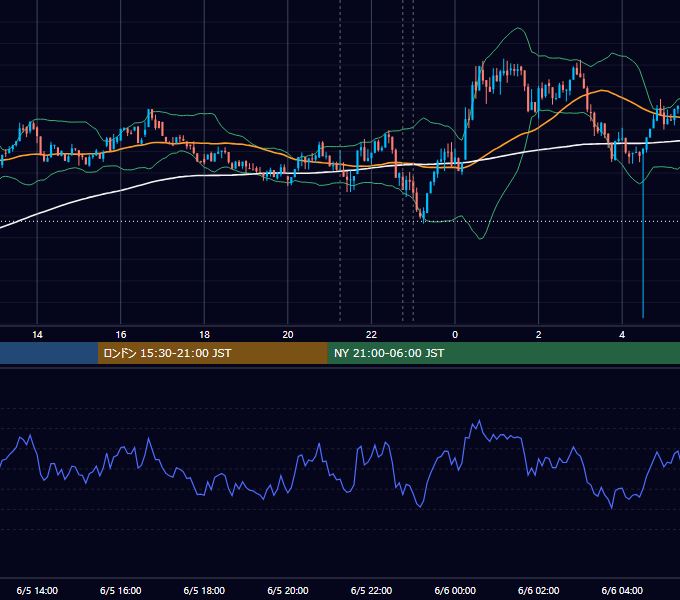Viewport: 680px width, 600px height.
Task: Click the 6/6 00:00 date label
Action: [455, 590]
